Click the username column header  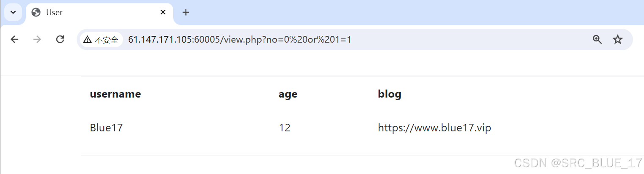115,94
